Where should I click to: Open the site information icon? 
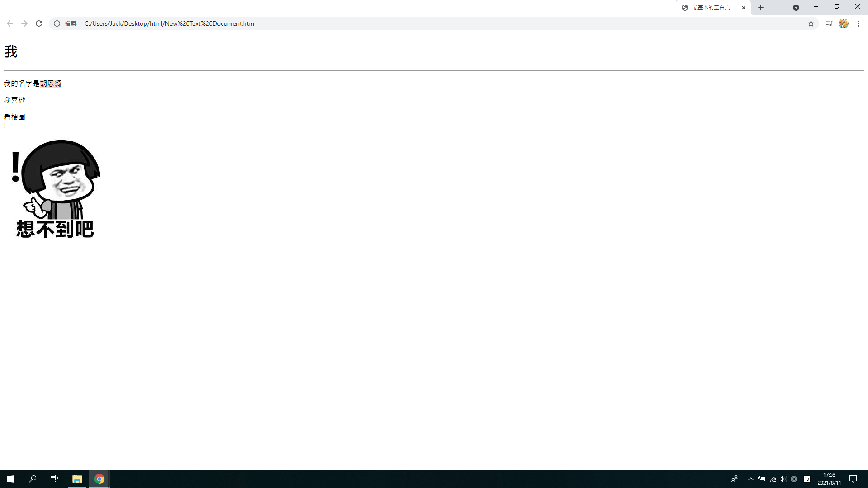[57, 23]
